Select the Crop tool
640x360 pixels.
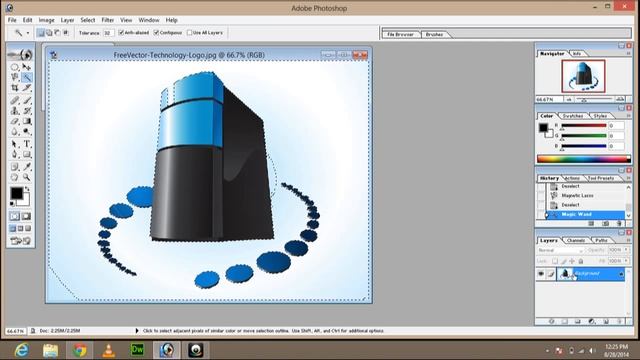click(15, 88)
